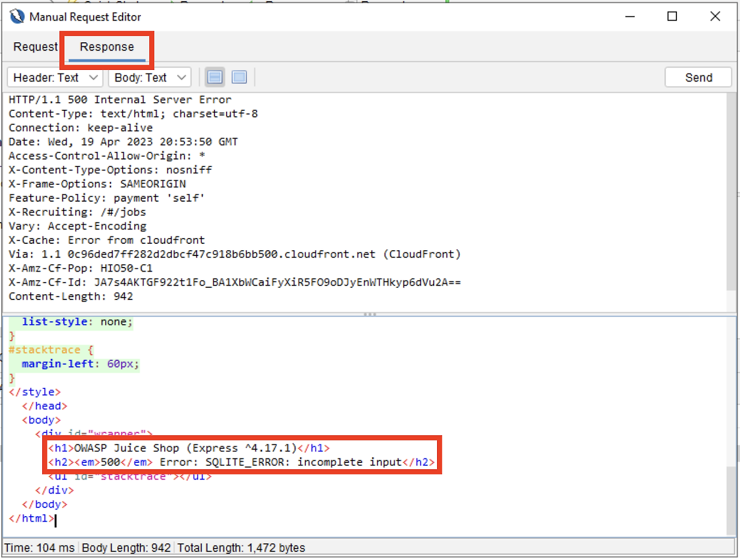
Task: Click the closing </div> tag
Action: click(x=54, y=490)
